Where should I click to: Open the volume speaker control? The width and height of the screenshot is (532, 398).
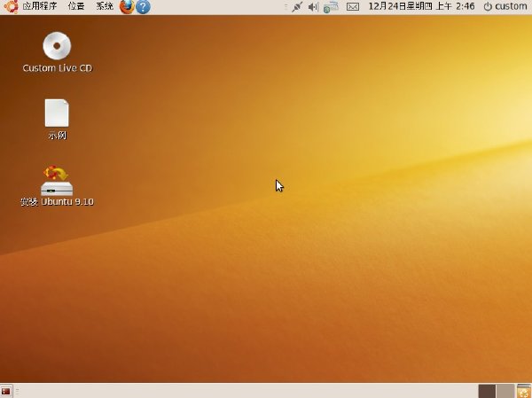pos(313,7)
